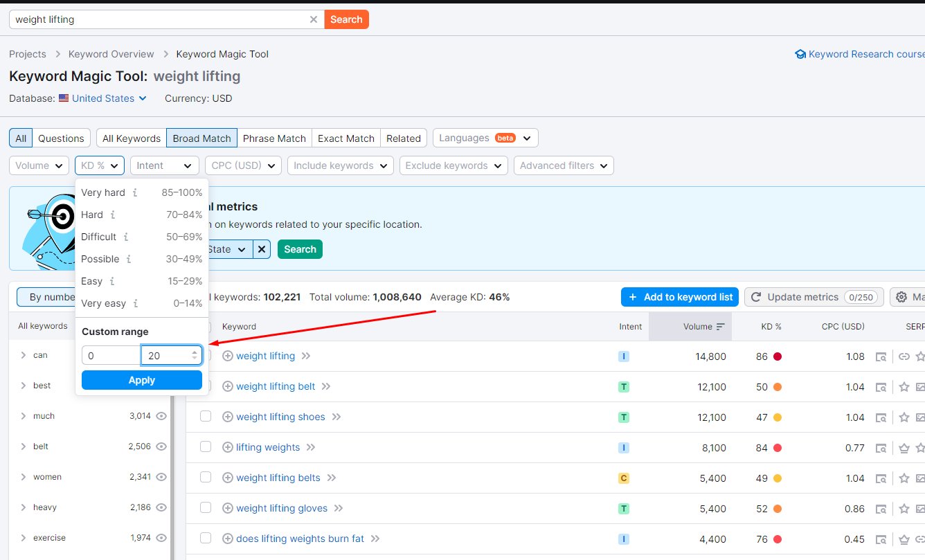Click the plus icon beside weight lifting gloves
This screenshot has width=925, height=560.
coord(228,508)
